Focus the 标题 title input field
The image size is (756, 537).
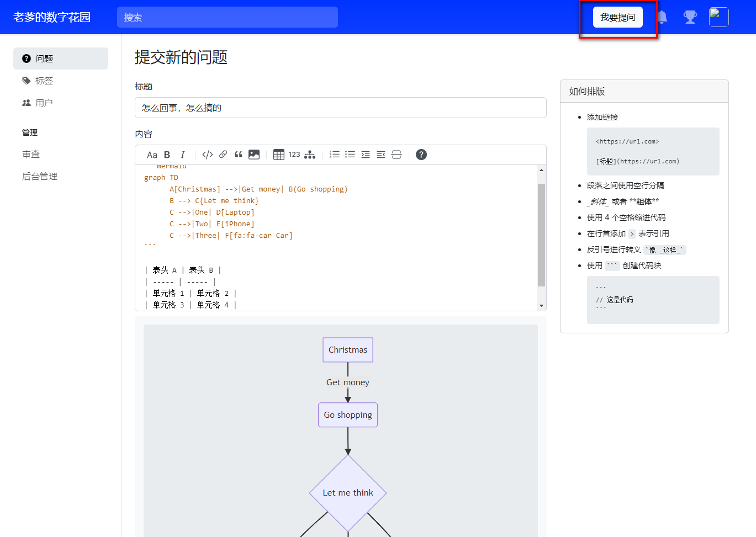[340, 108]
